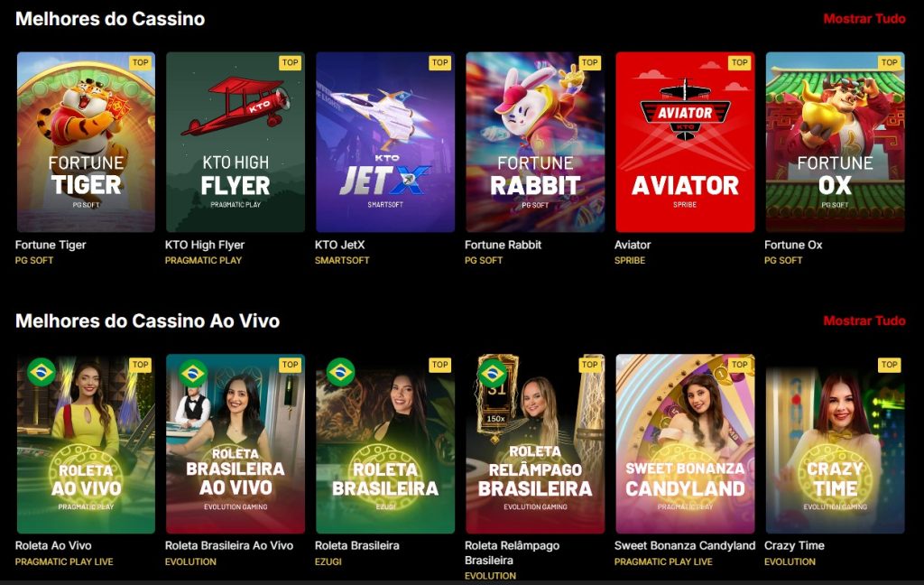Select the Fortune Rabbit game card

tap(535, 142)
